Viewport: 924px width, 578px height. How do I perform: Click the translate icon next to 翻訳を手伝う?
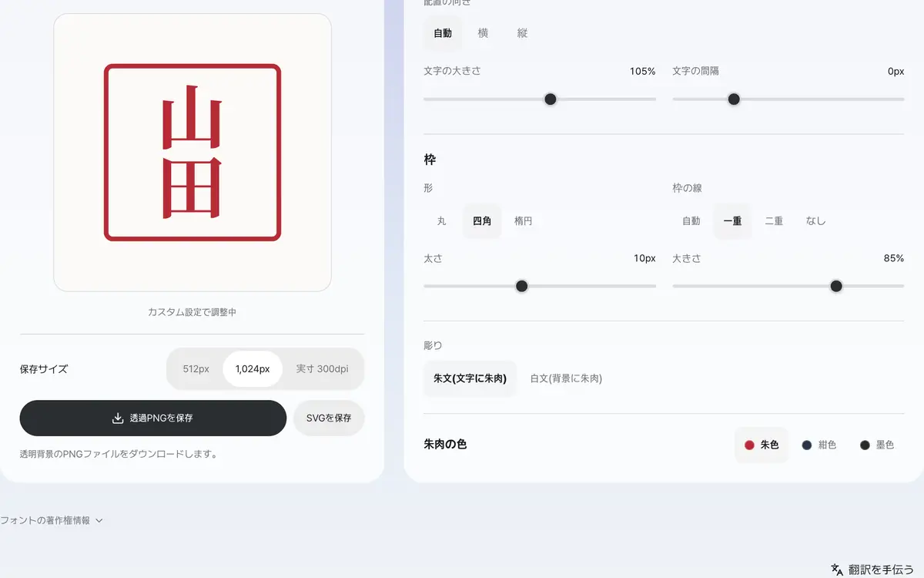tap(837, 570)
